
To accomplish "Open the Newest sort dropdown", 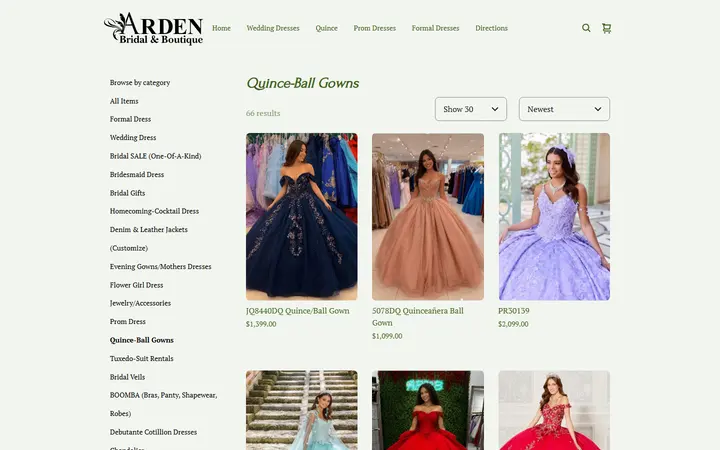I will click(x=564, y=109).
